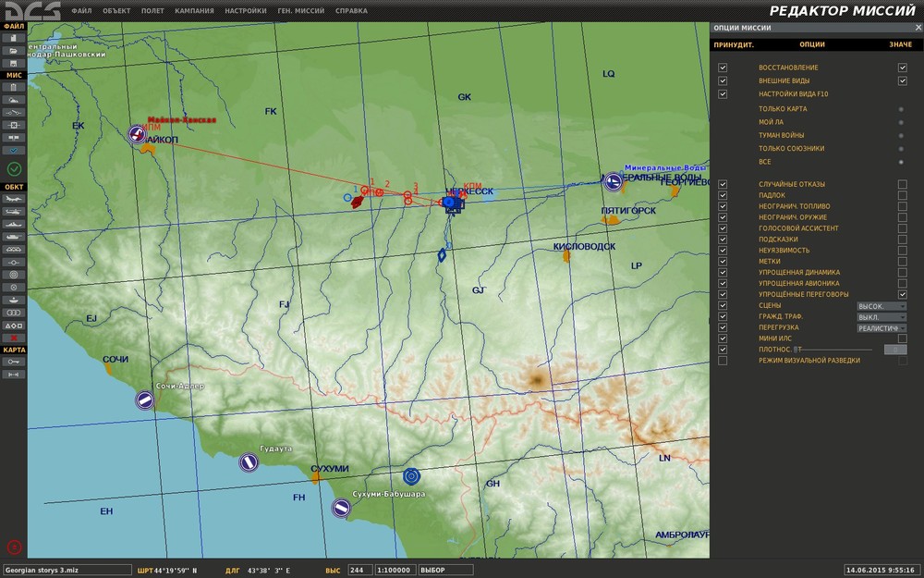Select the ship group tool
Image resolution: width=924 pixels, height=578 pixels.
tap(14, 224)
